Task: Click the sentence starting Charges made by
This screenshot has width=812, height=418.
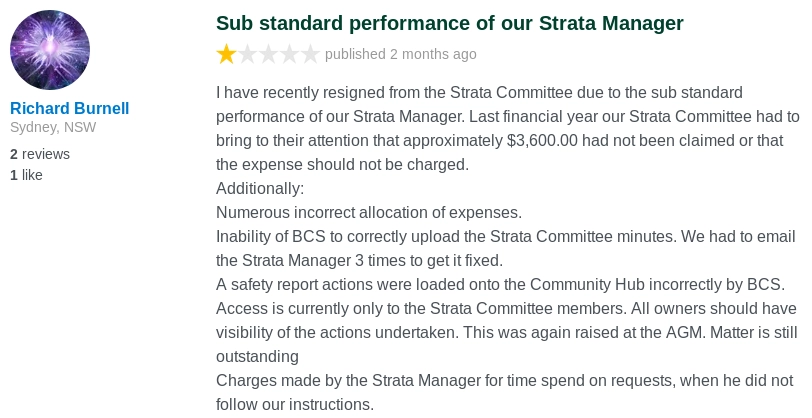Action: coord(504,392)
